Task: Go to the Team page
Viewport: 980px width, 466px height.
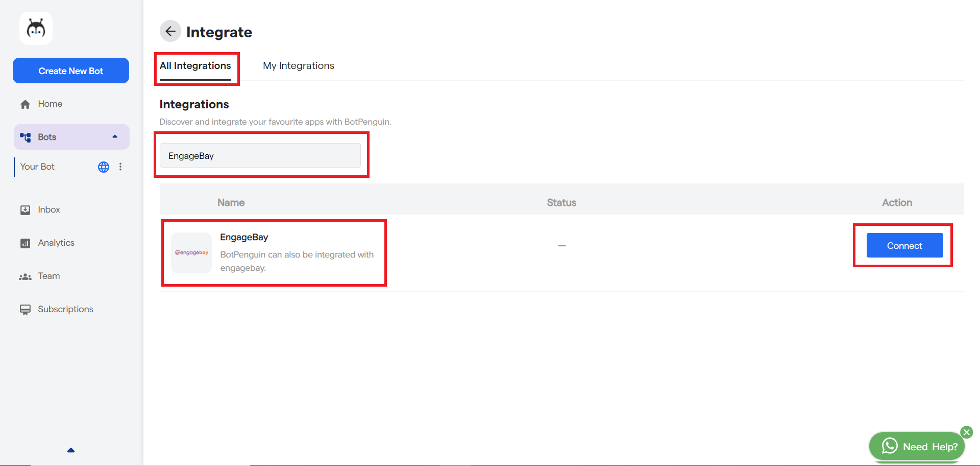Action: 48,276
